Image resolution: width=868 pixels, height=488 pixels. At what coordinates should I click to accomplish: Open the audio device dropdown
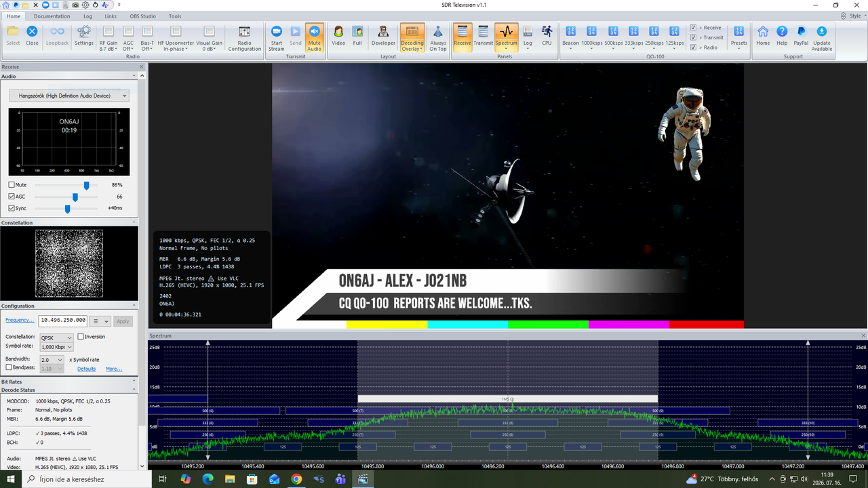click(x=68, y=96)
